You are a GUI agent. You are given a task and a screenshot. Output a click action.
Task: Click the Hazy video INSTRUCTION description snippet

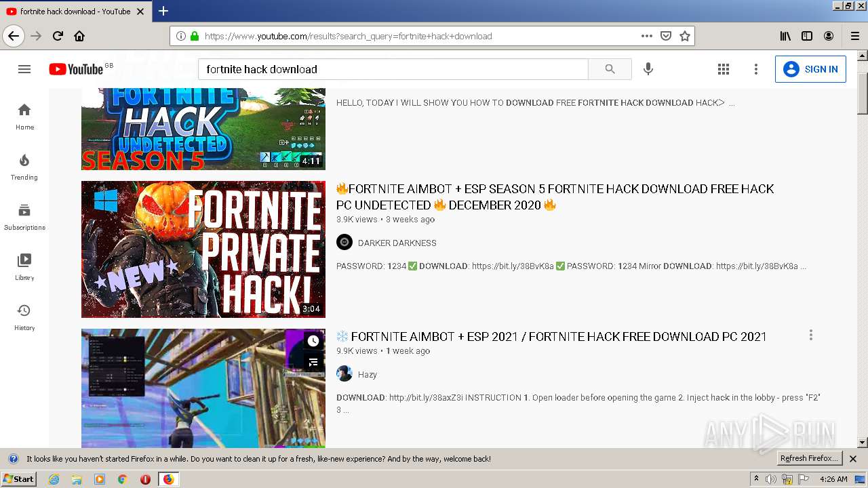(x=578, y=403)
